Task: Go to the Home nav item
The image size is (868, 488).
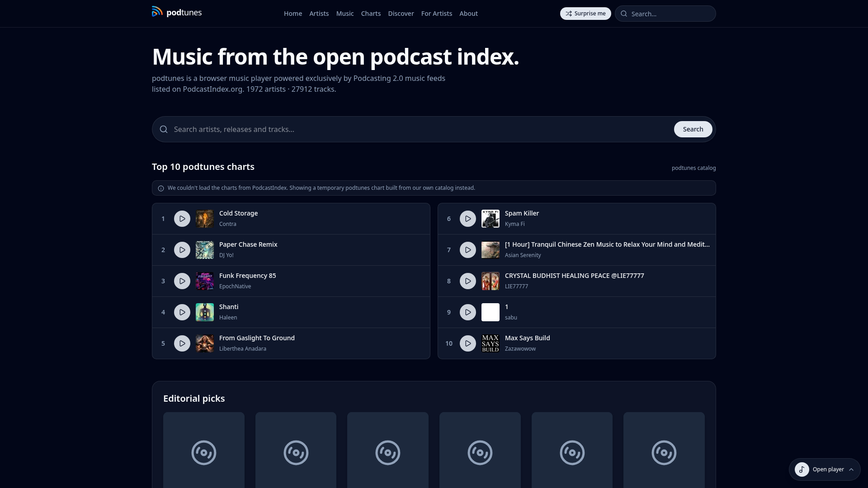Action: pos(293,14)
